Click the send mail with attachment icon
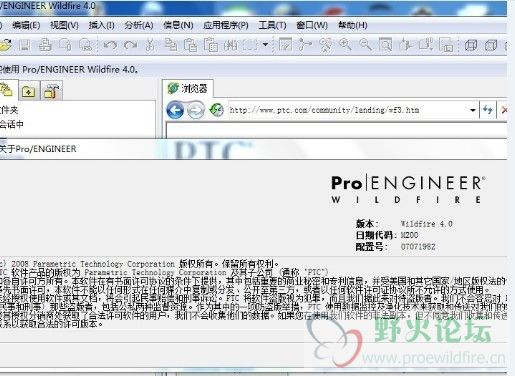Image resolution: width=515 pixels, height=376 pixels. tap(65, 45)
